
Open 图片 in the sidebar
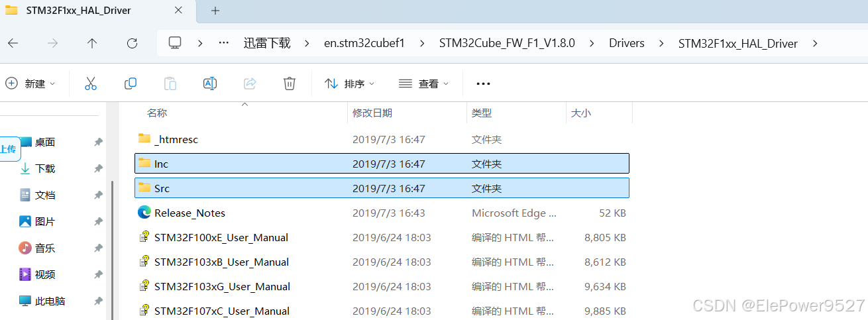point(45,222)
